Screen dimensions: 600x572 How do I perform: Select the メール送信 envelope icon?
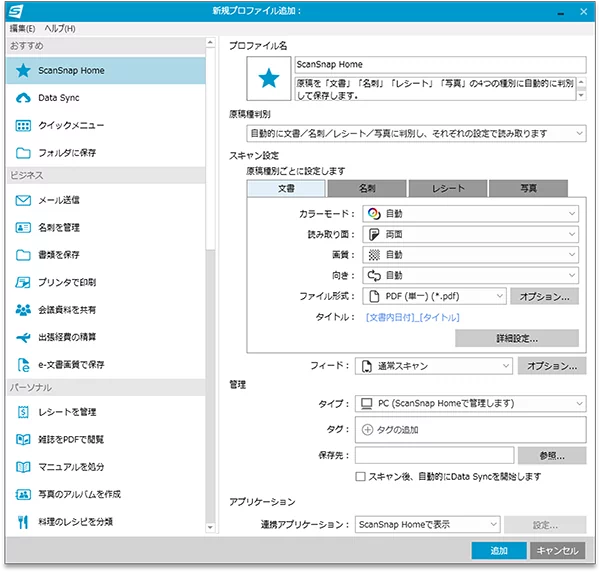[23, 200]
